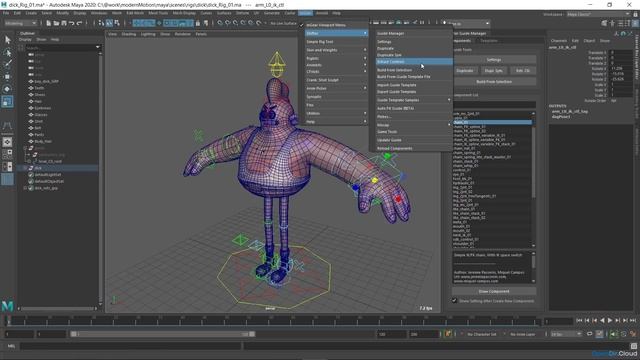Click Duplicate button in Guide Manager panel
Screen dimensions: 640x360
coord(465,71)
